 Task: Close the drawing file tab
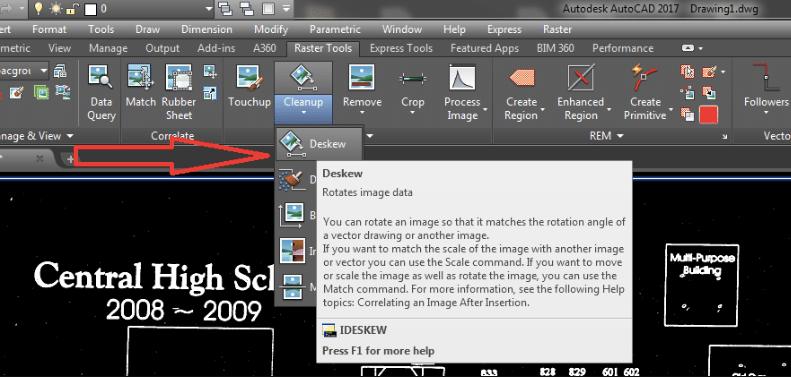coord(40,158)
